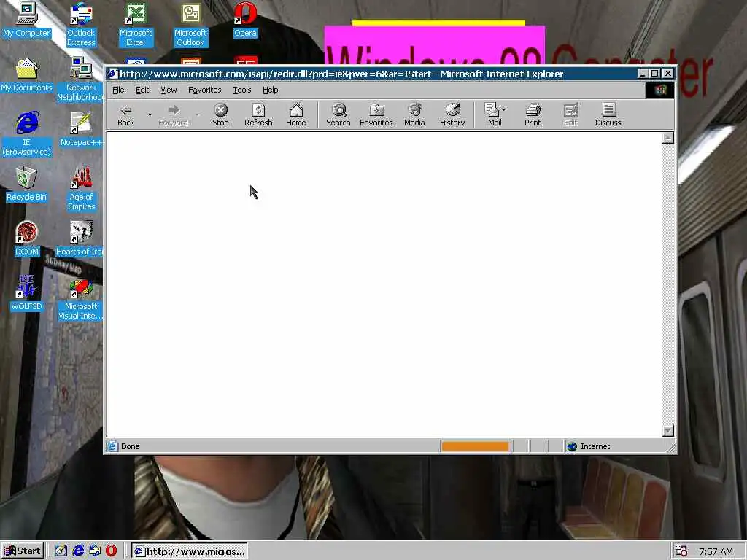The image size is (747, 560).
Task: Expand the Mail dropdown arrow
Action: click(504, 109)
